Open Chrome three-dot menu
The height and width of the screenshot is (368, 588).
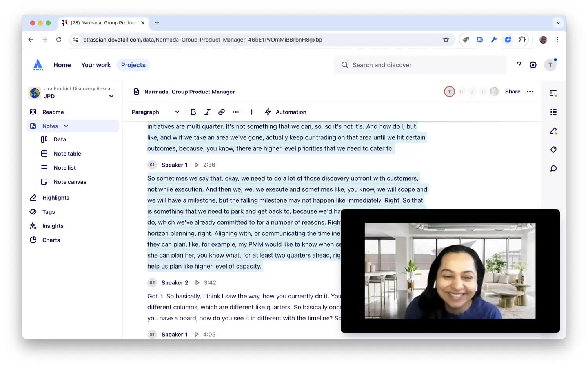pyautogui.click(x=557, y=40)
